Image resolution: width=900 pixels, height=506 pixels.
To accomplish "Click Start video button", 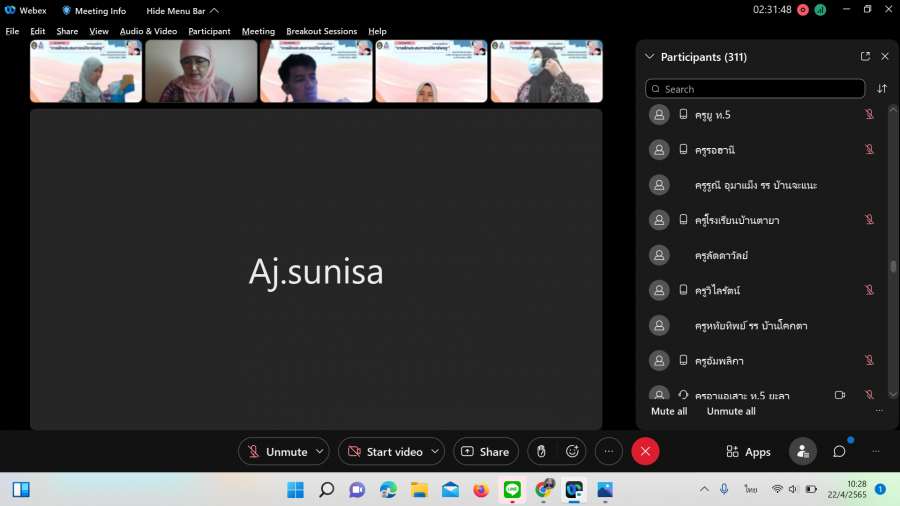I will click(383, 452).
